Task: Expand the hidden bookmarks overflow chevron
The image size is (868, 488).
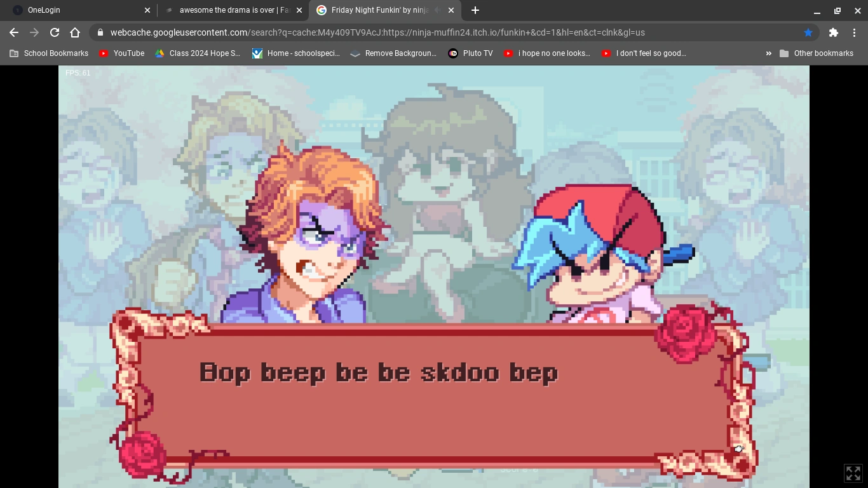Action: pyautogui.click(x=768, y=53)
